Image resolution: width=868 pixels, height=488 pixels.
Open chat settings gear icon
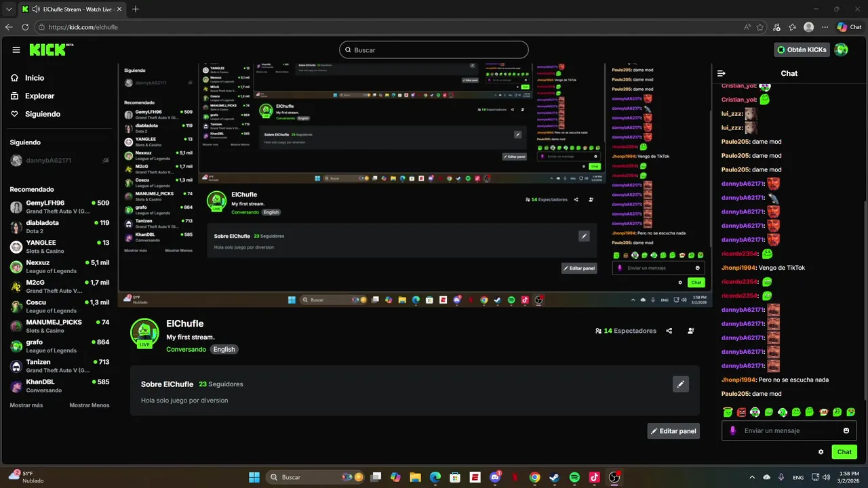pos(821,452)
